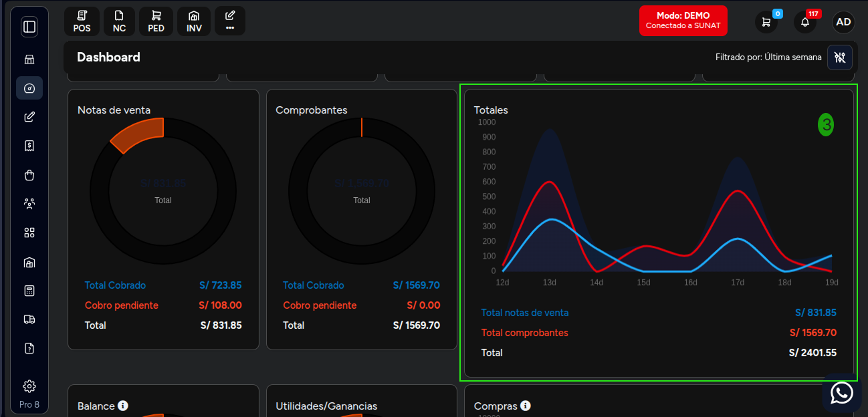Open the dashboard filter settings icon

(840, 57)
